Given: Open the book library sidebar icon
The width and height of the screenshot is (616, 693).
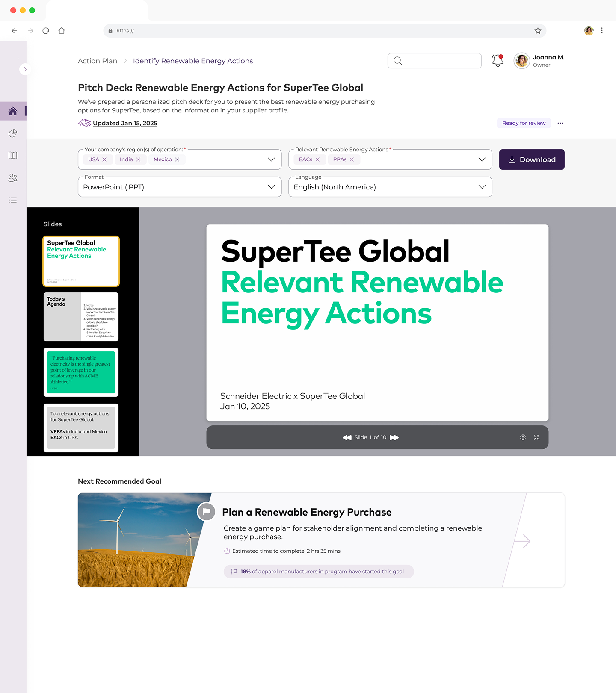Looking at the screenshot, I should [13, 155].
